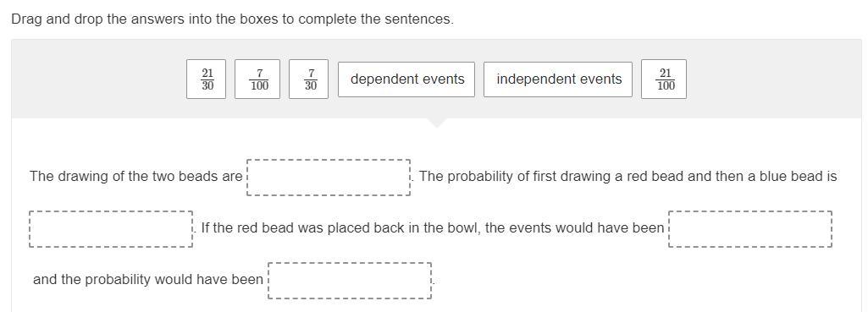Click the blank box after 'two beads are'
This screenshot has height=312, width=868.
[329, 178]
